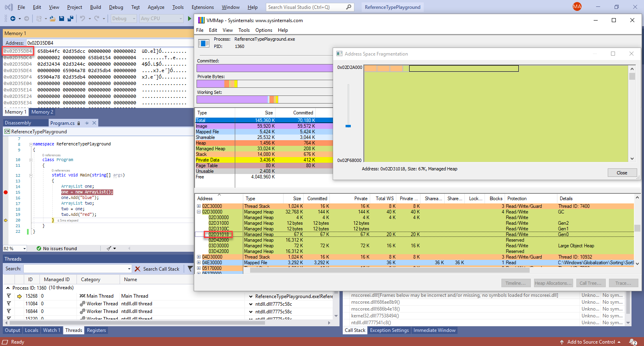Click the Navigate Backward arrow icon
This screenshot has height=346, width=644.
(x=13, y=19)
